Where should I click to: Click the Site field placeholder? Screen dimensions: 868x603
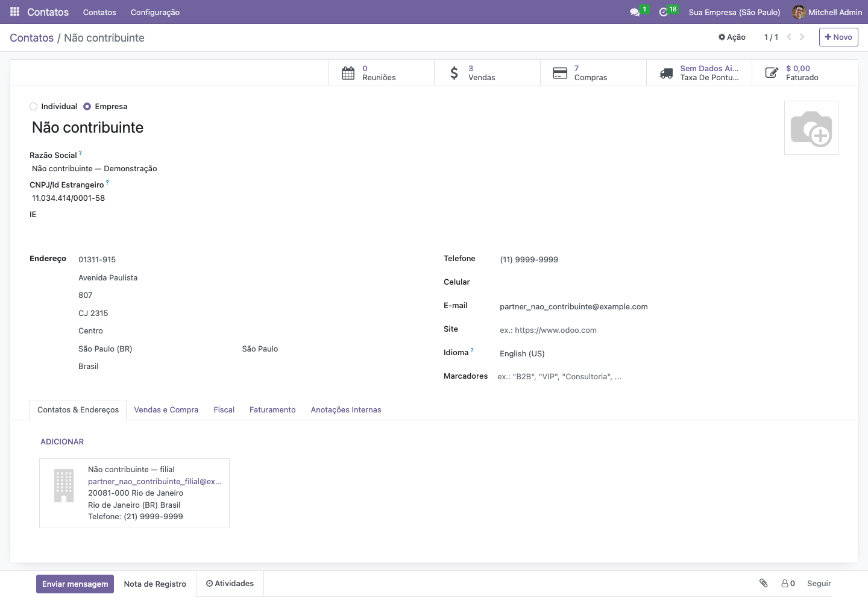667,330
